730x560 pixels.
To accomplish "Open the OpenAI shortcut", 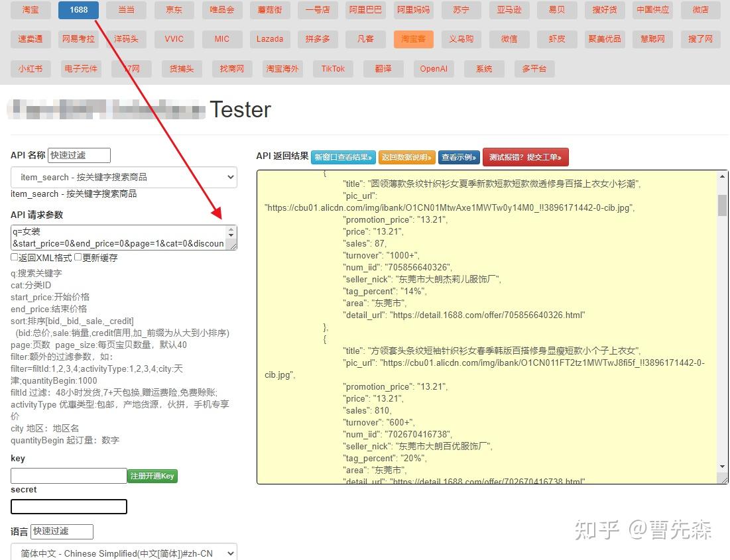I will pyautogui.click(x=434, y=68).
